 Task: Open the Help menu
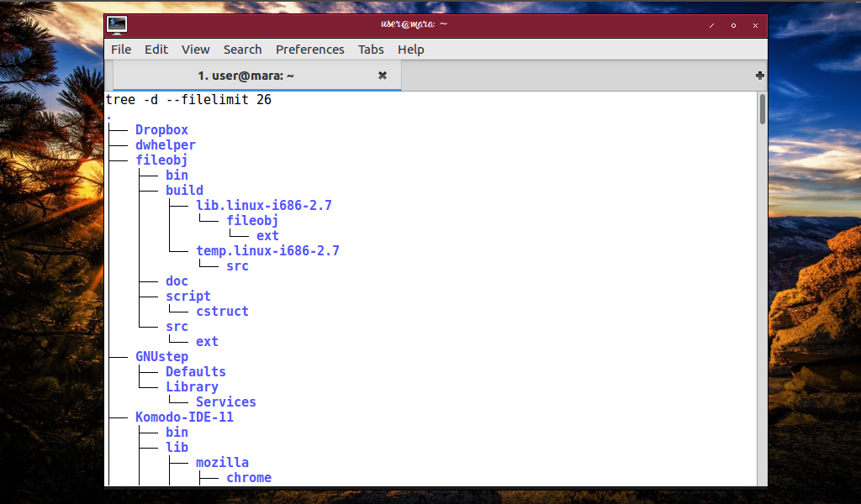(410, 50)
